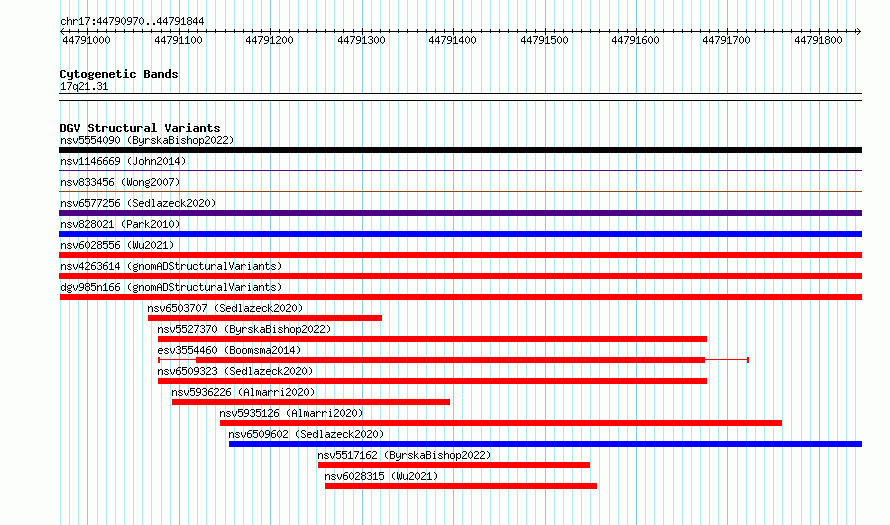Click ruler position 44791200
Screen dimensions: 890x525
[x=269, y=40]
